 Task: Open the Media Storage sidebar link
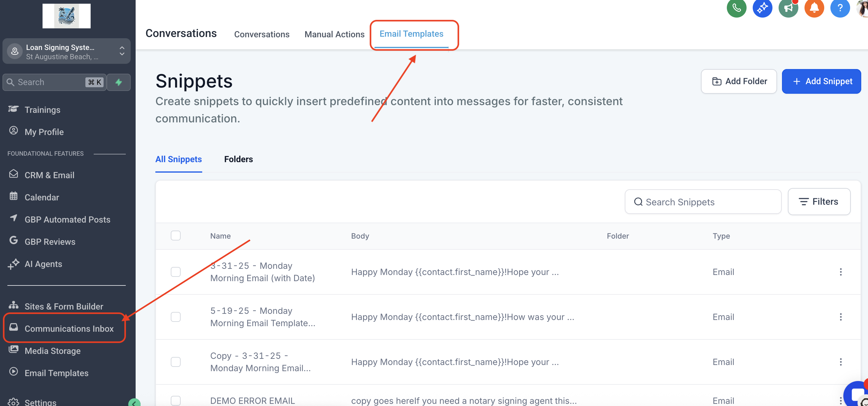pyautogui.click(x=53, y=351)
